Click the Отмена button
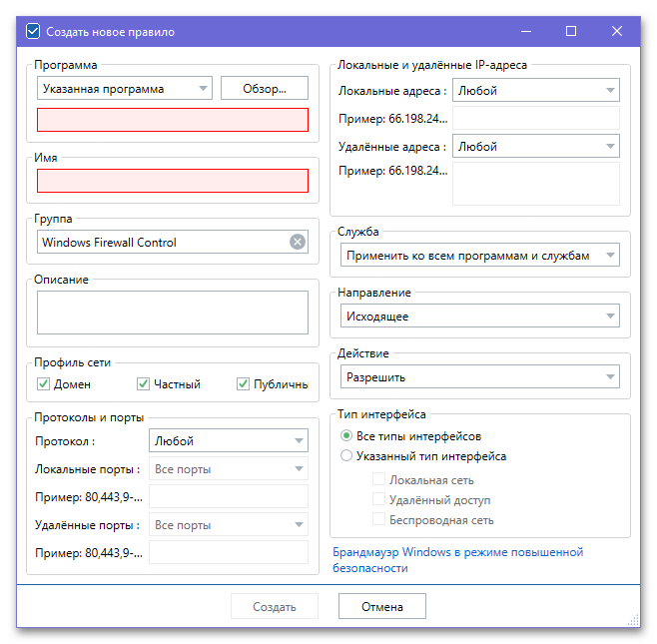Screen dimensions: 657x644 tap(382, 606)
